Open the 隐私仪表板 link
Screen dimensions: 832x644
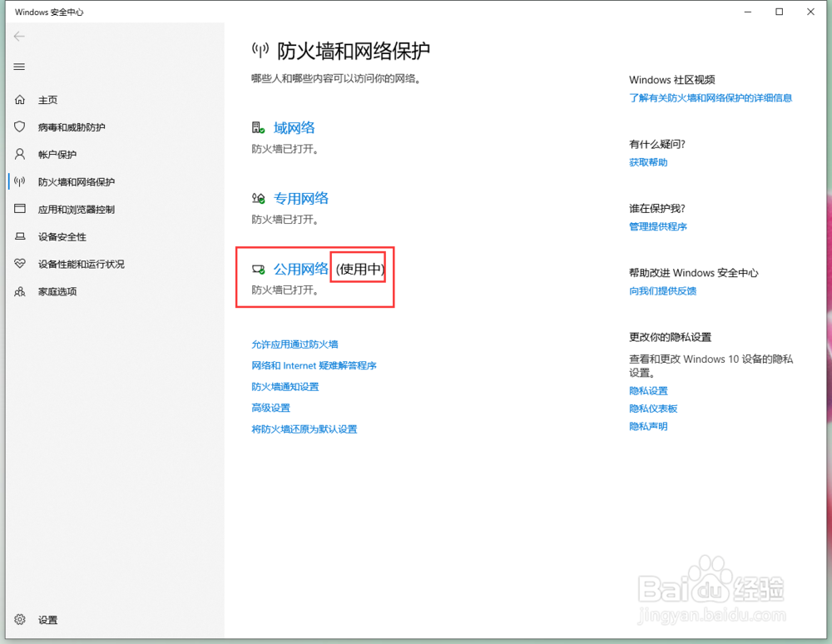pyautogui.click(x=653, y=409)
